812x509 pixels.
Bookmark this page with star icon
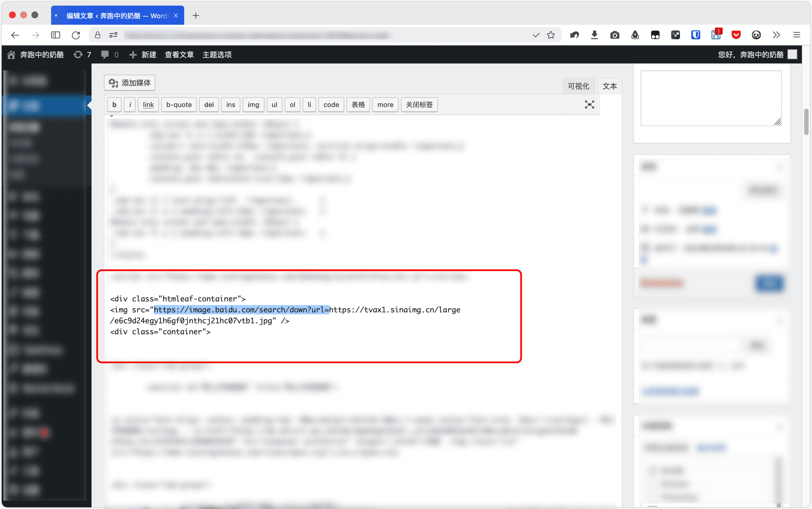pos(551,35)
